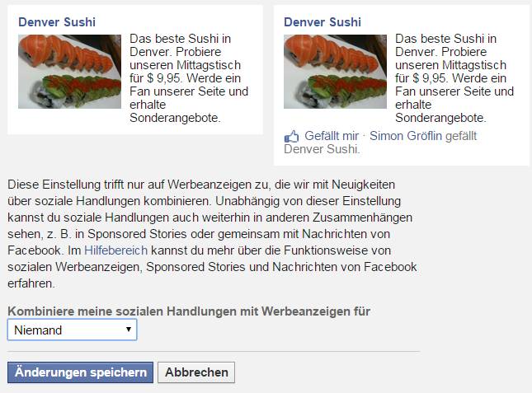The width and height of the screenshot is (532, 393).
Task: Click the left ad description text
Action: coord(189,78)
